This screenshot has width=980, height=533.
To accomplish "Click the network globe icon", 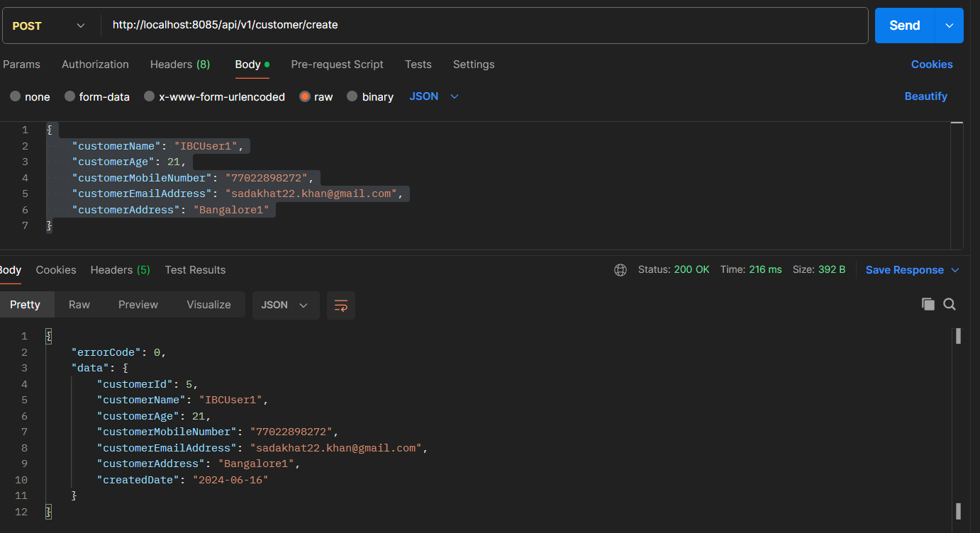I will click(x=620, y=270).
